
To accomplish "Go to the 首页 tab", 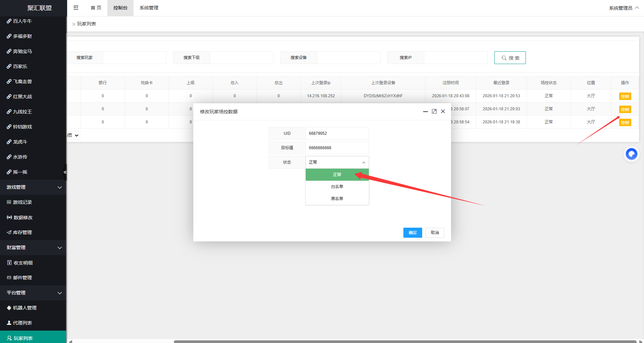I will coord(96,8).
